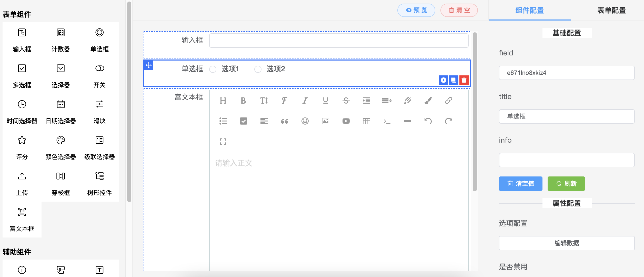Open line height menu in editor toolbar

pyautogui.click(x=387, y=101)
